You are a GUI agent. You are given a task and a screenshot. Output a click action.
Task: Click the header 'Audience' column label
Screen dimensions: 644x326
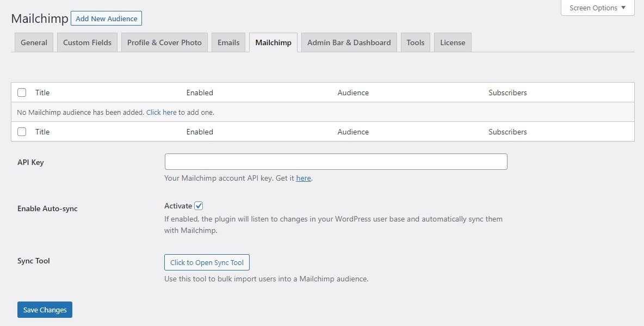coord(353,93)
